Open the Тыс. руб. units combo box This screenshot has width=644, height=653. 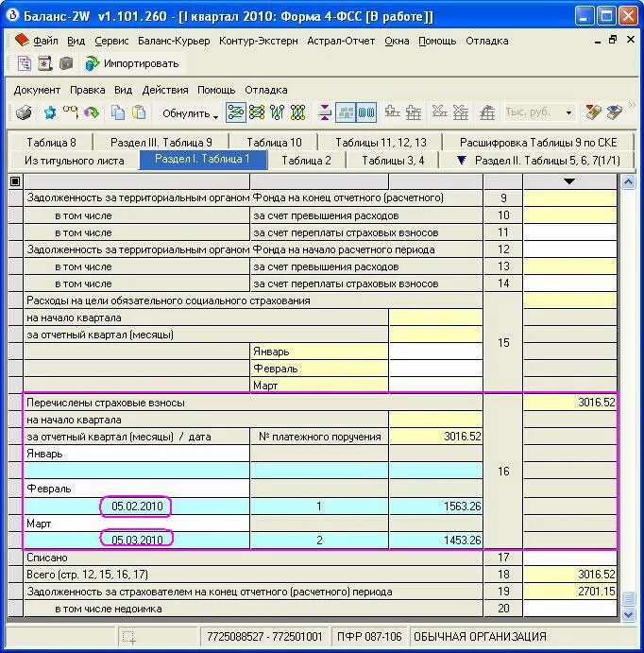pos(539,112)
